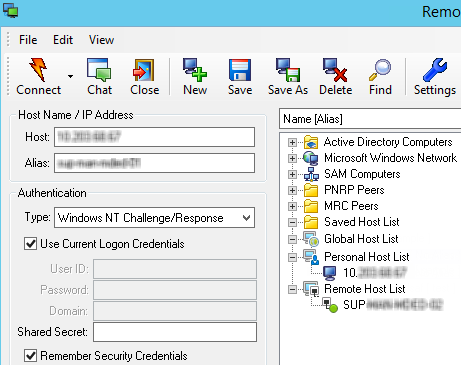Select PNRP Peers tree item

pyautogui.click(x=354, y=190)
